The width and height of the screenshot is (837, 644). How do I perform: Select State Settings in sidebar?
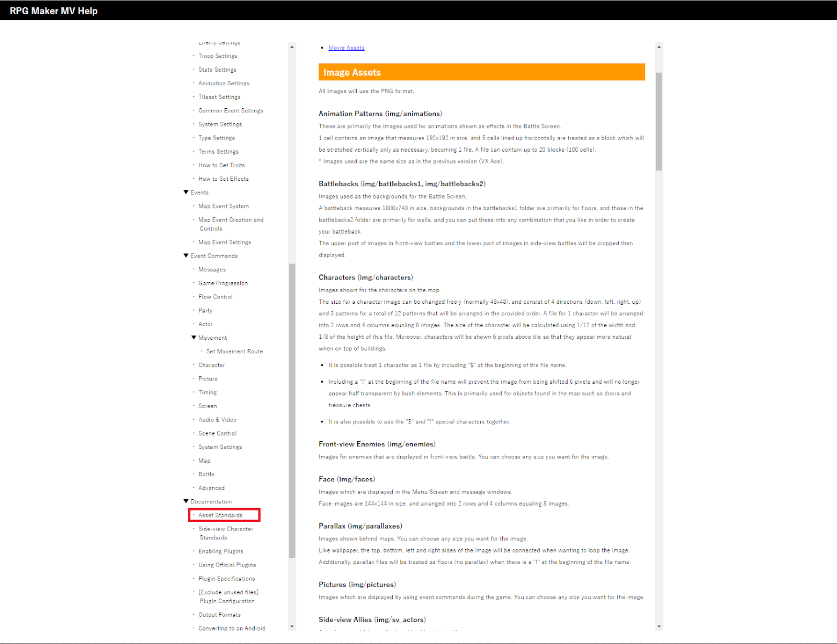tap(217, 70)
